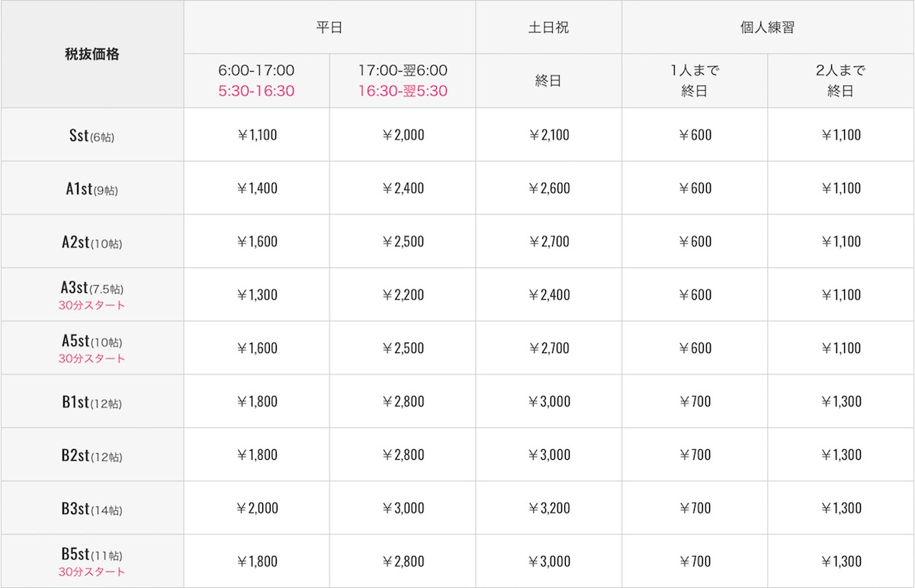Select the 1人まで 終日 header
Screen dimensions: 915x588
coord(695,81)
